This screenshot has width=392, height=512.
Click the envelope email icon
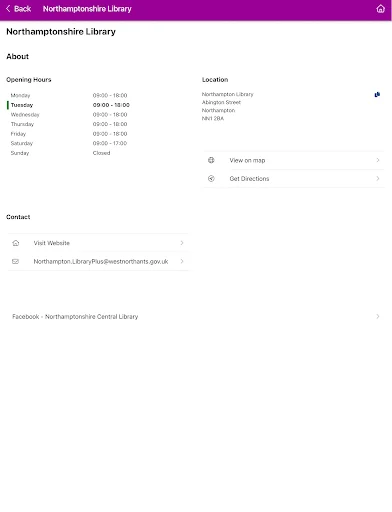tap(15, 262)
